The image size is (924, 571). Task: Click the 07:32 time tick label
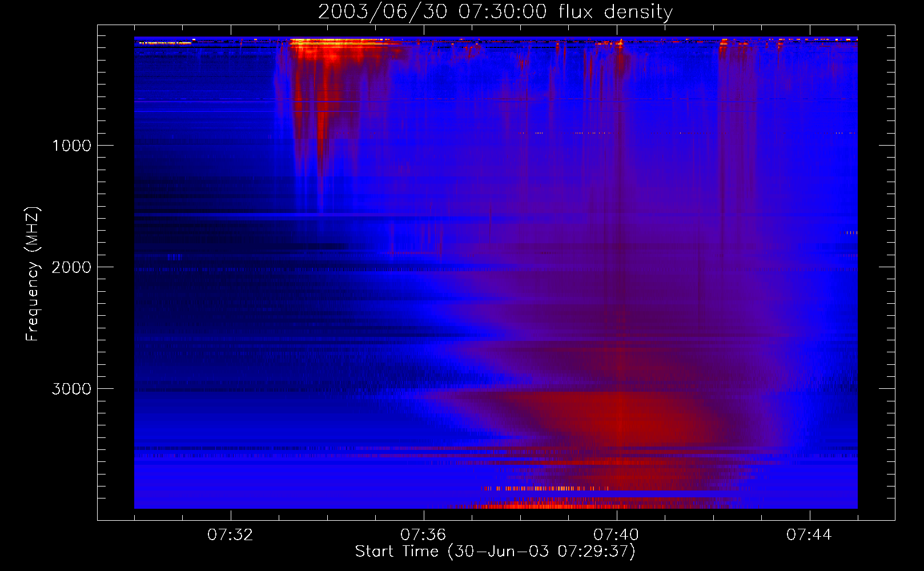pyautogui.click(x=230, y=535)
